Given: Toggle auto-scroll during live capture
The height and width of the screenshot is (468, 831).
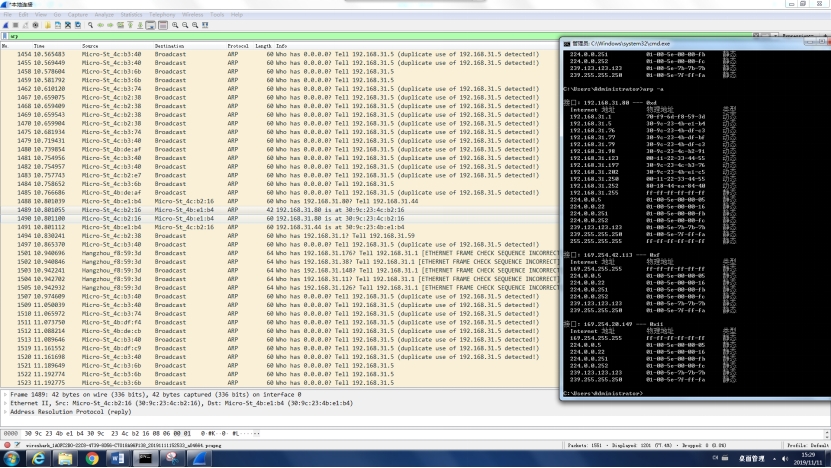Looking at the screenshot, I should [x=151, y=25].
